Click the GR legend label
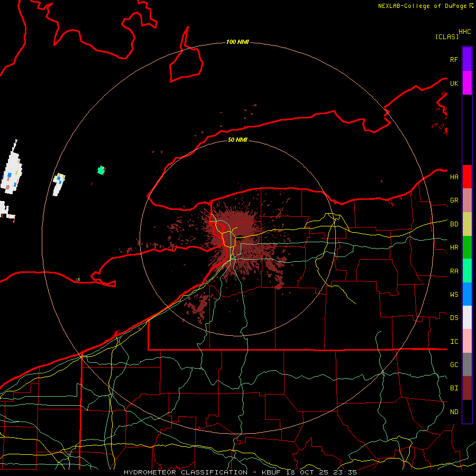This screenshot has width=476, height=476. [x=454, y=200]
